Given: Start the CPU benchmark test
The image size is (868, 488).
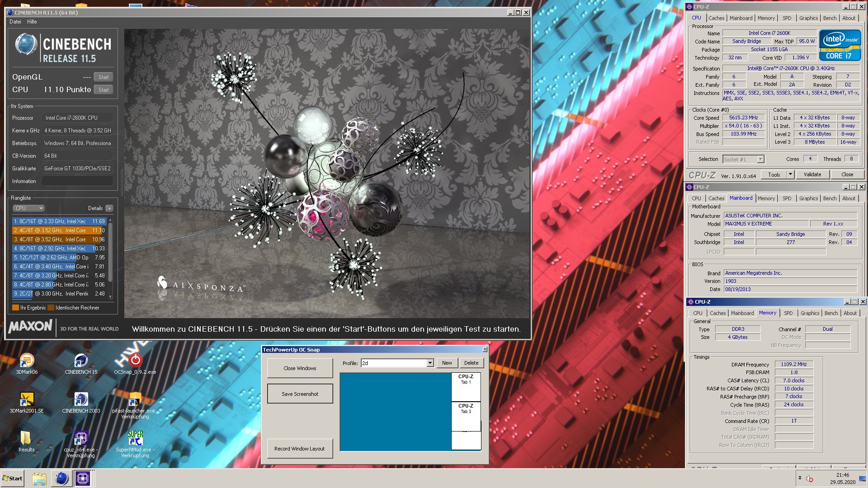Looking at the screenshot, I should [x=104, y=90].
